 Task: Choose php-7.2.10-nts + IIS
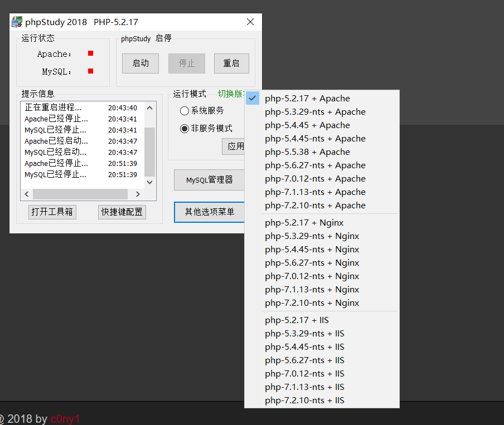coord(322,400)
